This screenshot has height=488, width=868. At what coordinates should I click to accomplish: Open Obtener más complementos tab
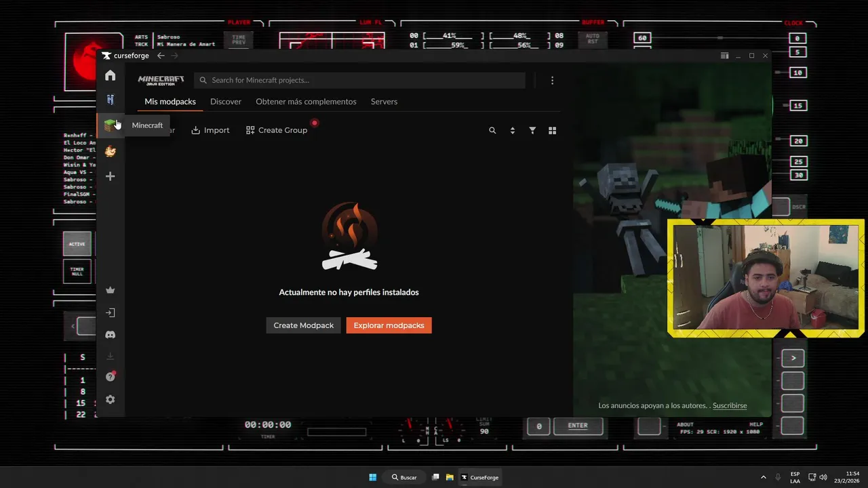pyautogui.click(x=306, y=102)
